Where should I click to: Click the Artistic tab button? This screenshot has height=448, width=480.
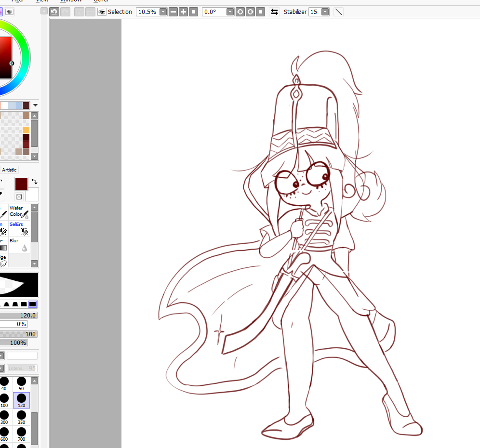point(9,170)
